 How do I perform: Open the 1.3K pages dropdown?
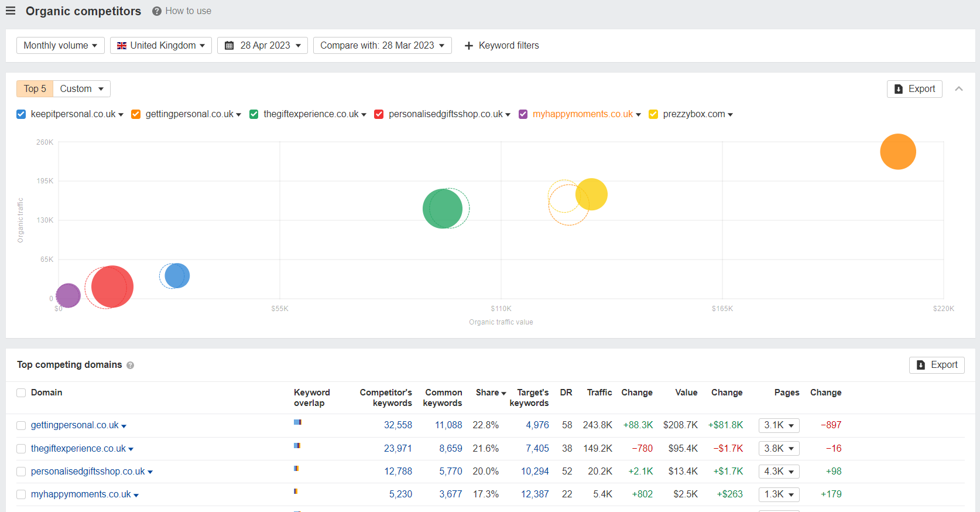[779, 494]
